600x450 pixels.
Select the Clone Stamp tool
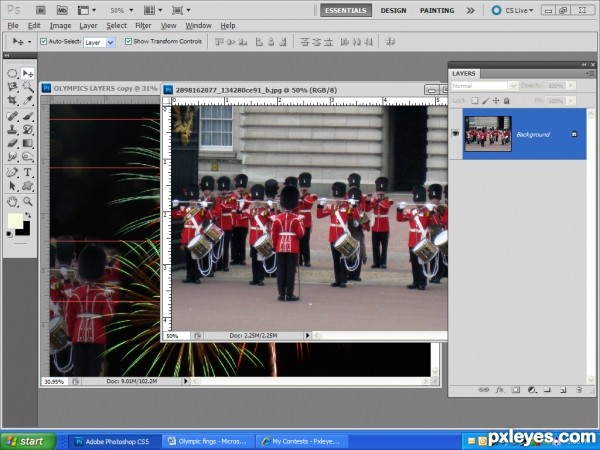12,130
